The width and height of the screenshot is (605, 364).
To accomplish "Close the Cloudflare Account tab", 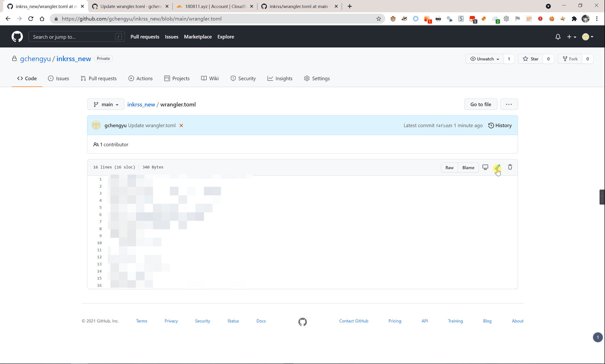I will click(x=251, y=6).
